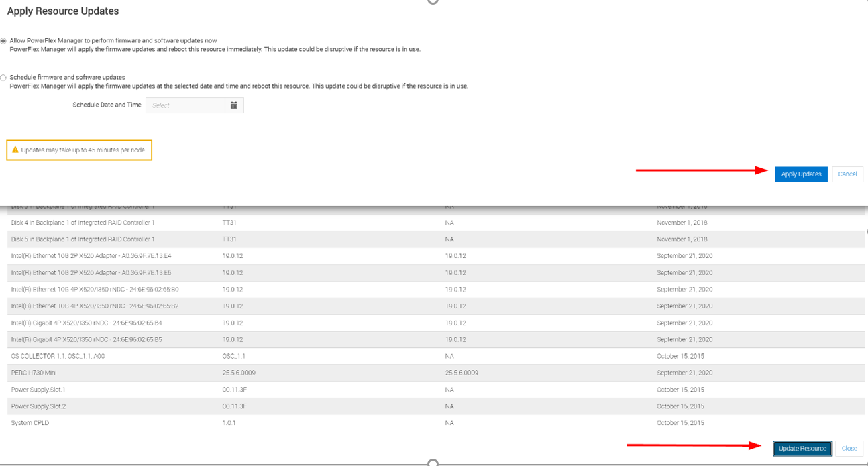The width and height of the screenshot is (868, 466).
Task: Click the Close link beside Update Resource
Action: [x=849, y=448]
